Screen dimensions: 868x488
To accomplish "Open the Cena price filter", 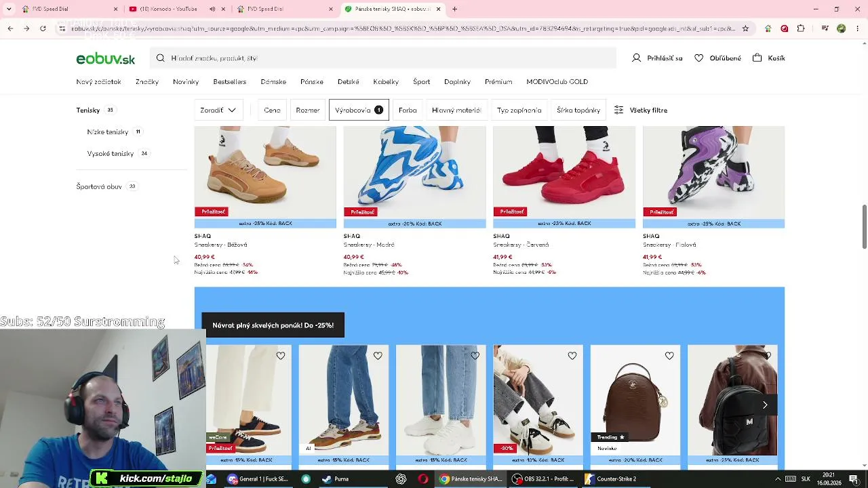I will click(272, 110).
